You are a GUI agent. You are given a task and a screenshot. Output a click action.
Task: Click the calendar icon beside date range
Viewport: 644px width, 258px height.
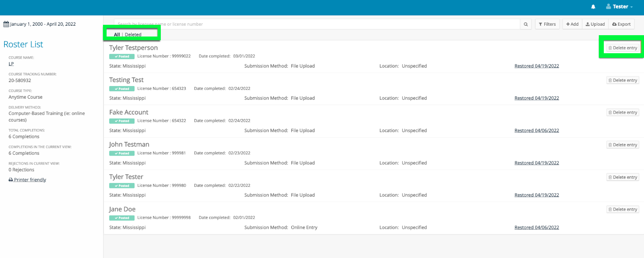(x=6, y=24)
